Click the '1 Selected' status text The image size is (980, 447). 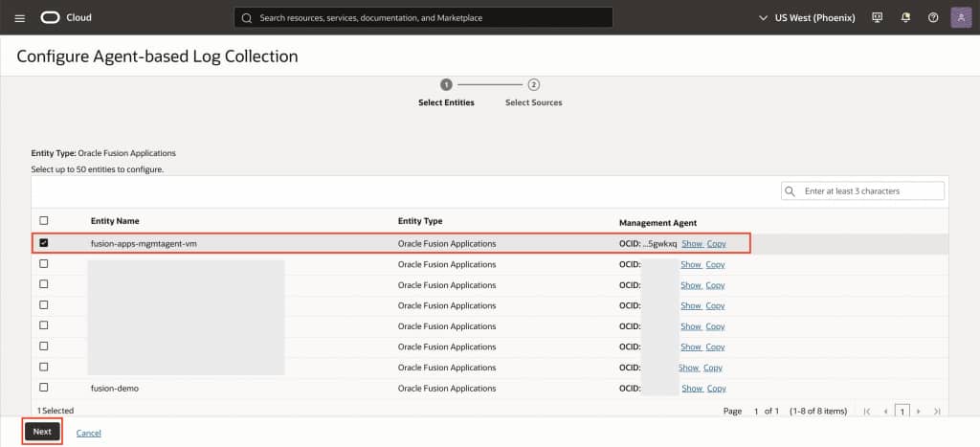coord(55,411)
